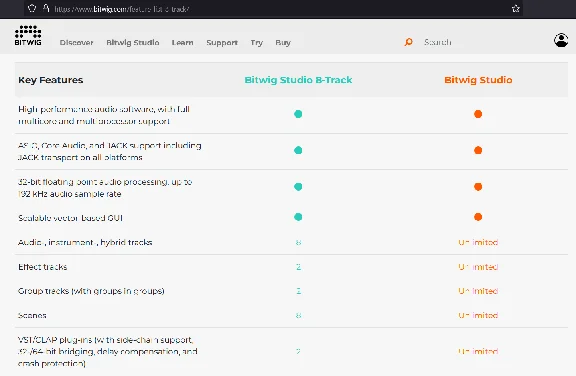Click the Group tracks label
Screen dimensions: 576x376
point(91,291)
